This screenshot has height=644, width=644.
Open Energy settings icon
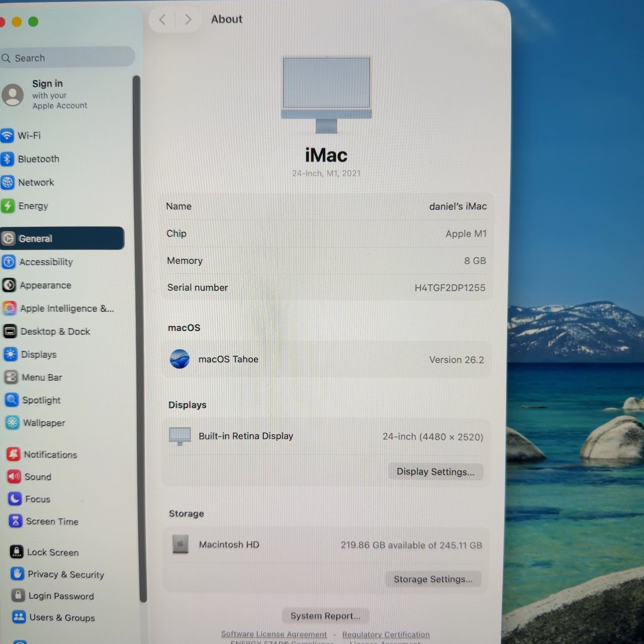coord(8,206)
